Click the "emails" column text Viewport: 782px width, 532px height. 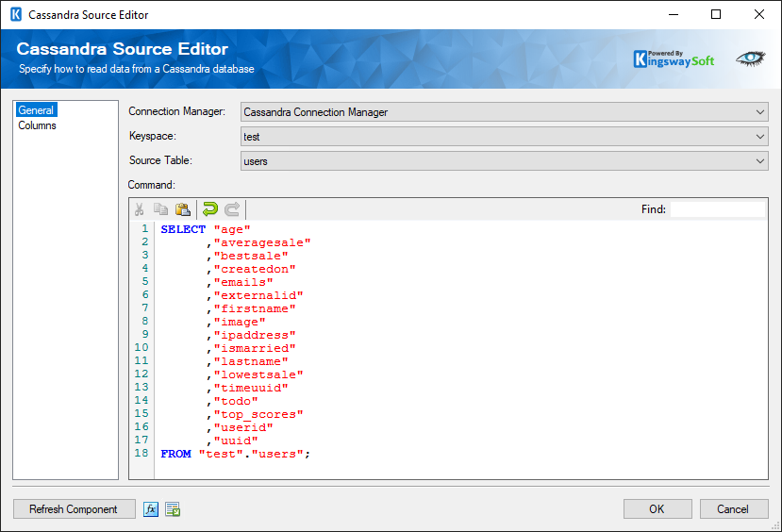tap(243, 282)
